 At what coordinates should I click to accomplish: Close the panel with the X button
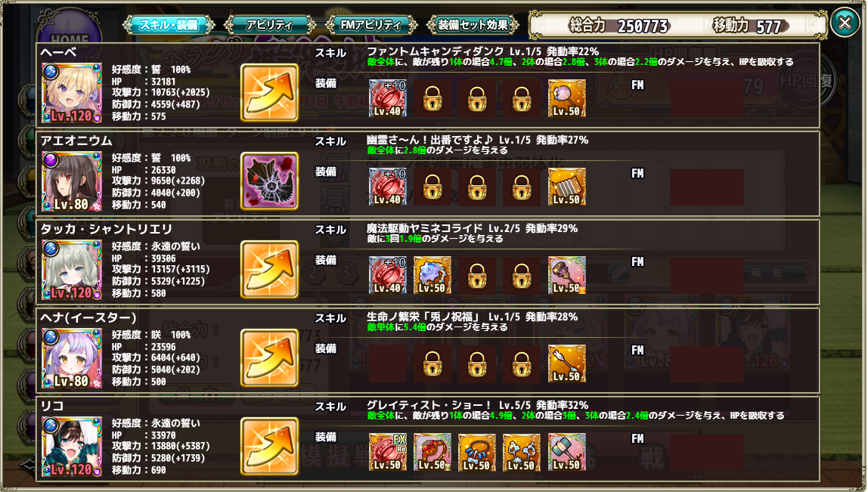[x=845, y=23]
